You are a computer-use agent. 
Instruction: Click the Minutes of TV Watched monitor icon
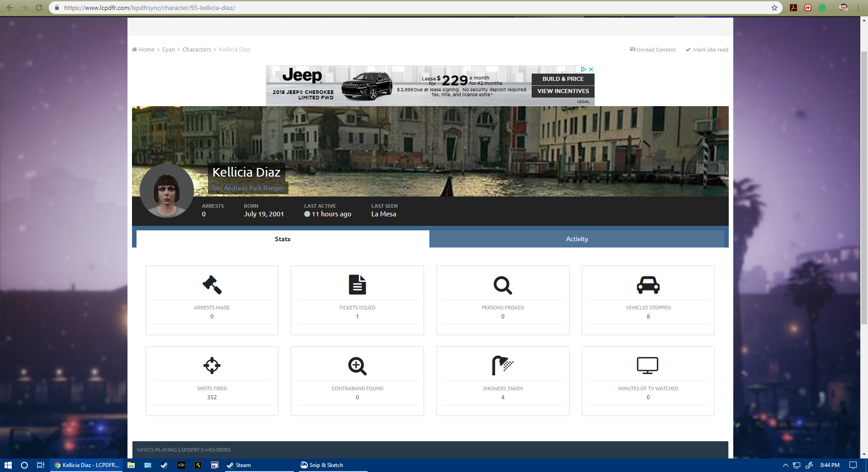point(647,365)
